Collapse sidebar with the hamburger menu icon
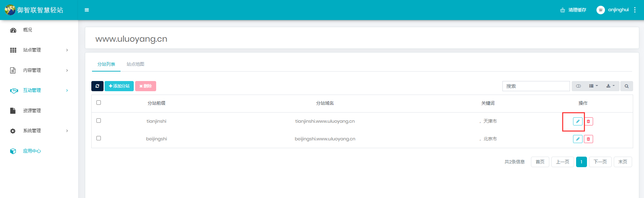This screenshot has height=198, width=644. point(87,10)
